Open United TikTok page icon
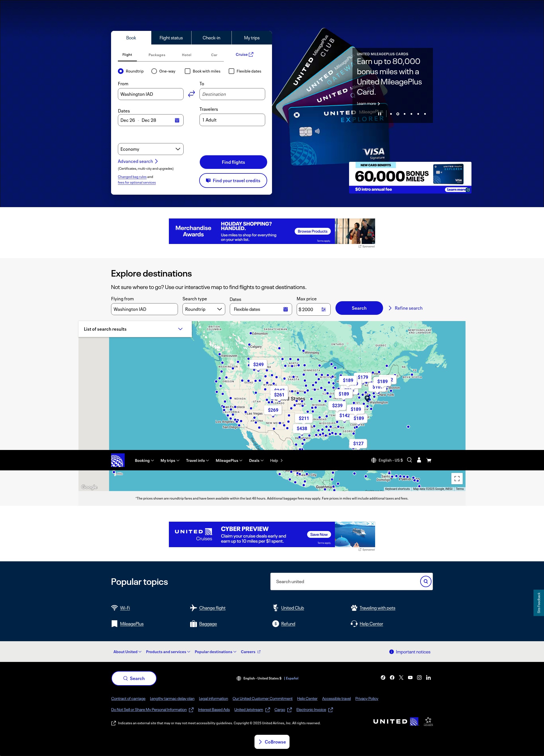 (x=383, y=677)
